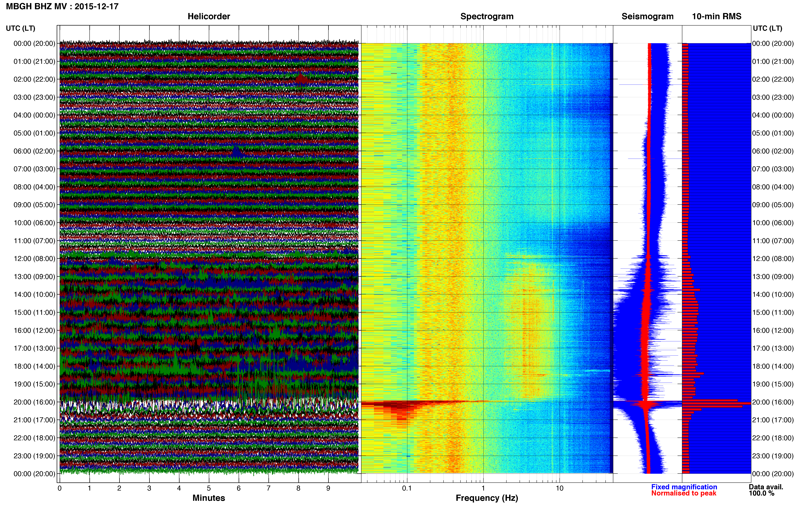The image size is (812, 508).
Task: Click right time label '03:00 (23:00)'
Action: (773, 97)
